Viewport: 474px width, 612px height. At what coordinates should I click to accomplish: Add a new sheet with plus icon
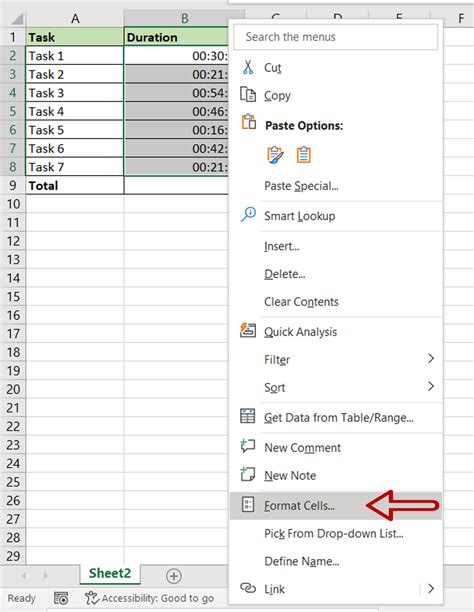pyautogui.click(x=174, y=576)
